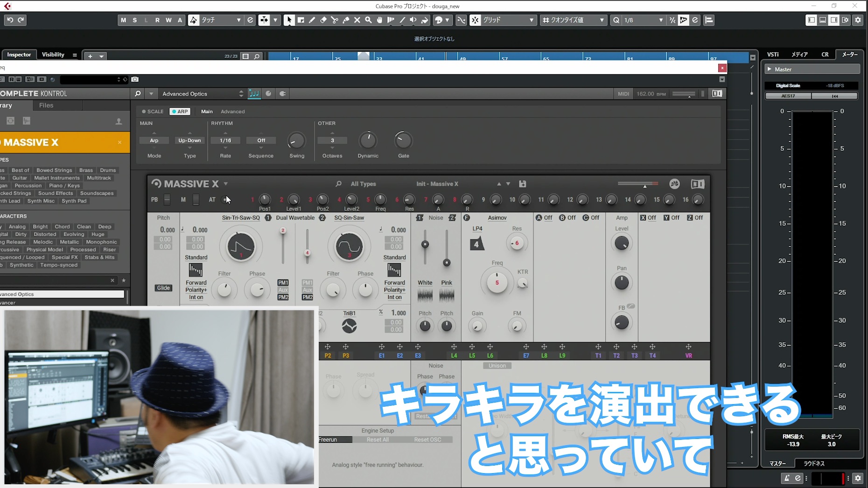Enable the SCALE toggle
The height and width of the screenshot is (488, 868).
click(x=153, y=112)
